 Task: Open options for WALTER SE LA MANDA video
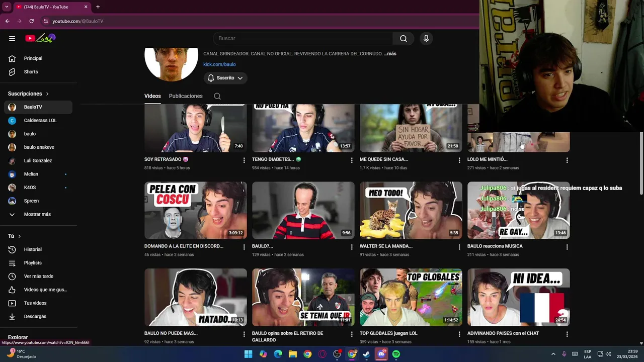[459, 247]
